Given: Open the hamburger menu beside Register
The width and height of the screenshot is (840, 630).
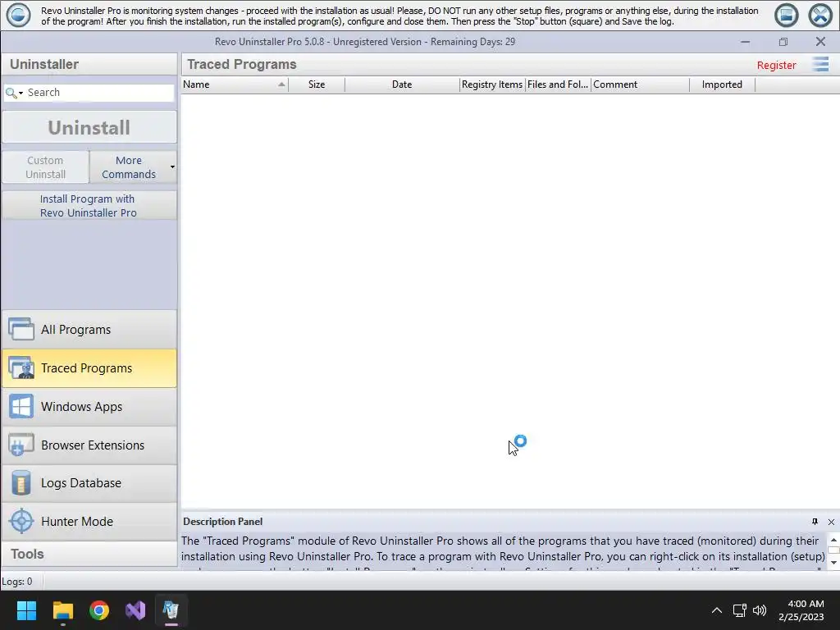Looking at the screenshot, I should pos(820,64).
